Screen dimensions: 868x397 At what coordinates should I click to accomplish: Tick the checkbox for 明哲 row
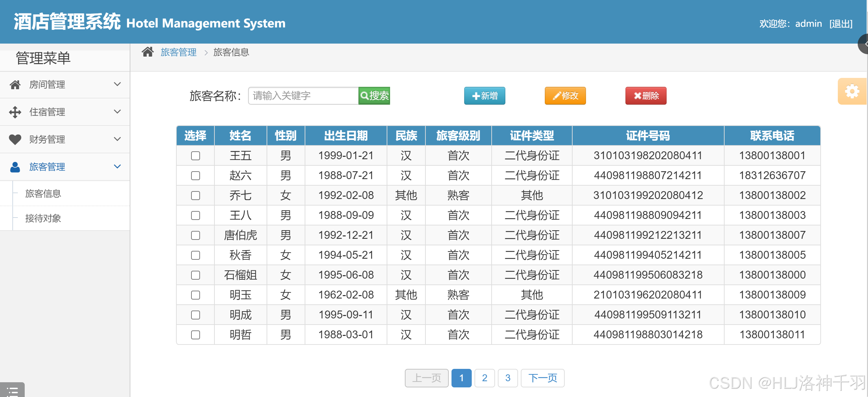point(196,335)
